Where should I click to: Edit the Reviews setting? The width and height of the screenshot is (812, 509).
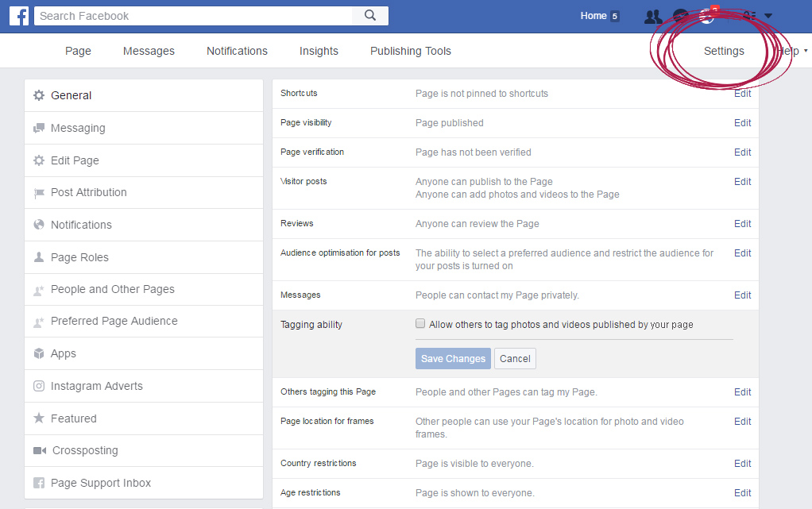pyautogui.click(x=743, y=224)
